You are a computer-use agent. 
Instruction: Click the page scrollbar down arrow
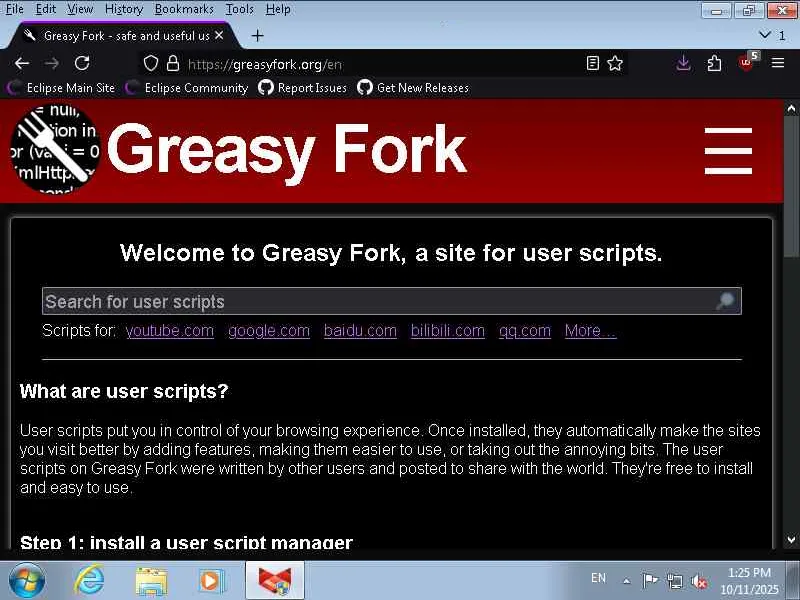coord(791,539)
